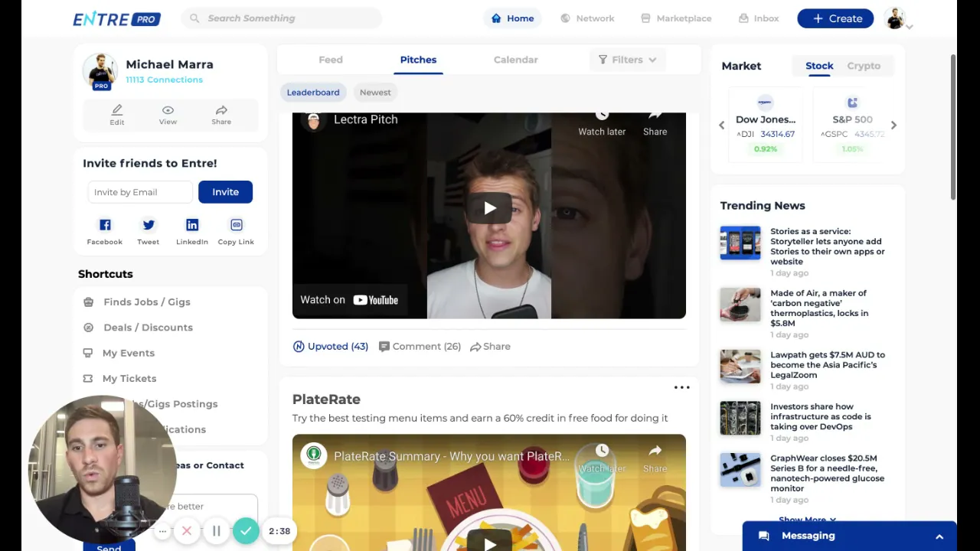Click the search magnifier icon
This screenshot has width=980, height=551.
194,18
